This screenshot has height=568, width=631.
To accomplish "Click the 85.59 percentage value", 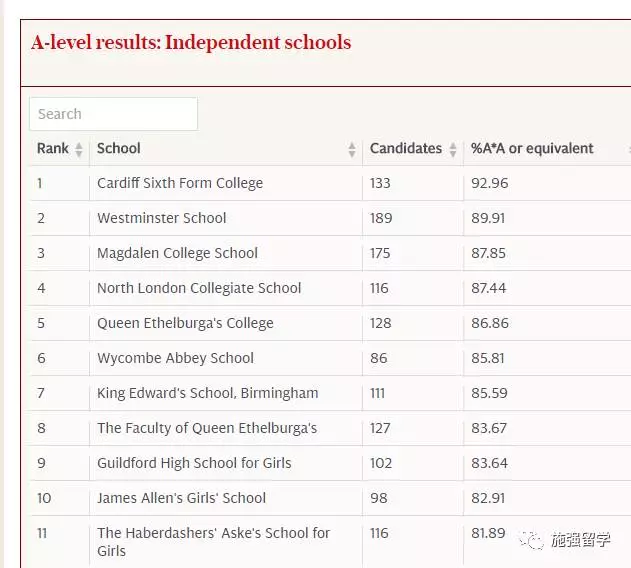I will (489, 394).
